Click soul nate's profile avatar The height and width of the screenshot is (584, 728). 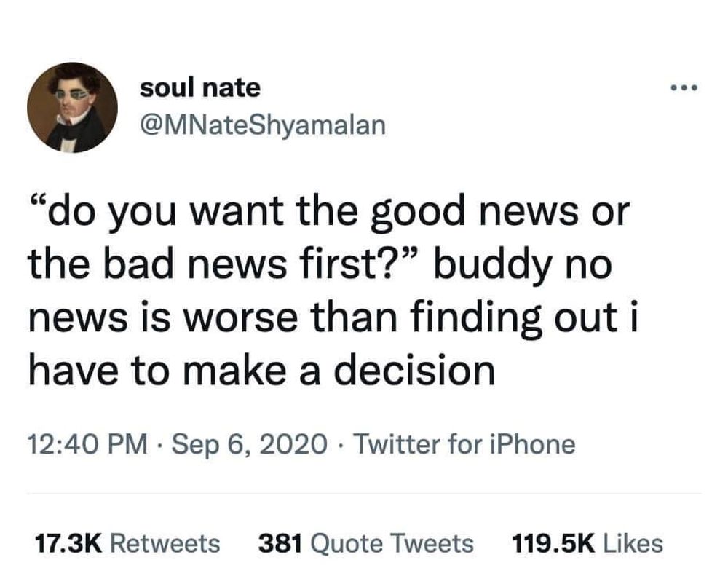72,107
